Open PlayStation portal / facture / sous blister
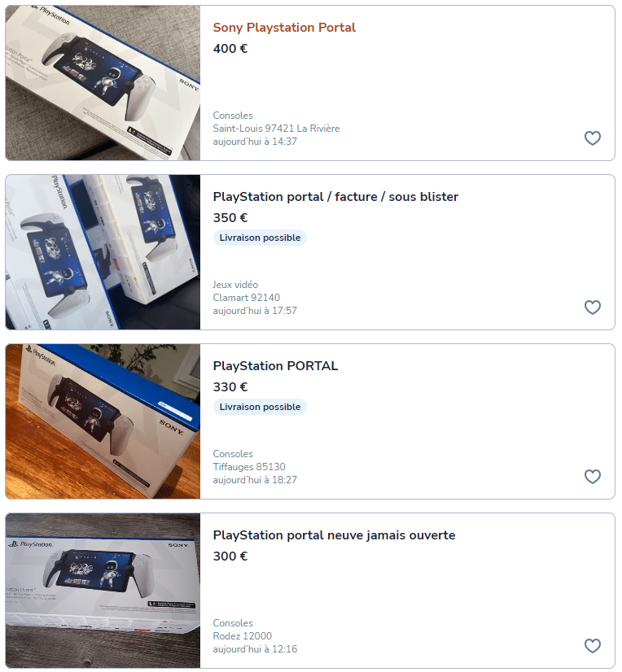This screenshot has width=622, height=672. point(335,197)
